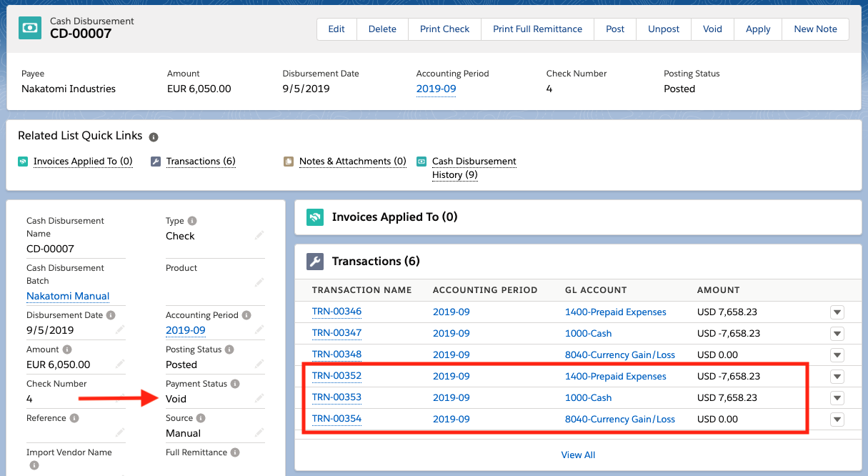
Task: Click the Cash Disbursement record header icon
Action: tap(30, 28)
